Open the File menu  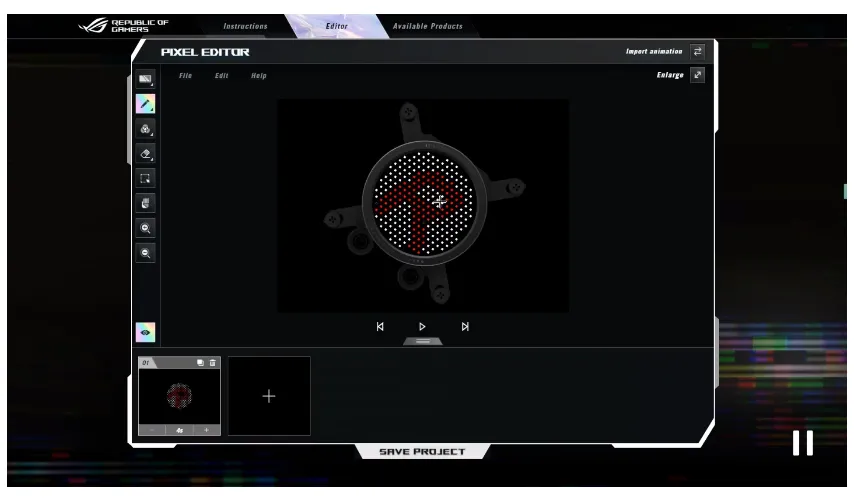[x=185, y=76]
